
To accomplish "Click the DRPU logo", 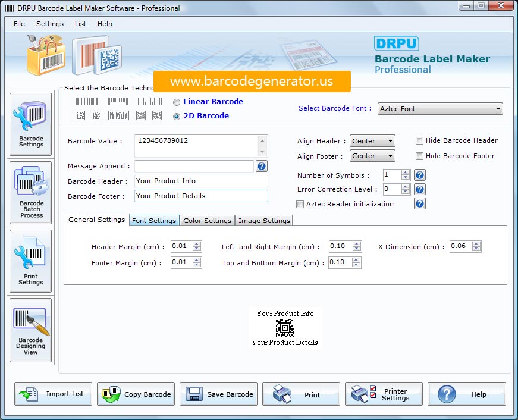I will pos(396,43).
